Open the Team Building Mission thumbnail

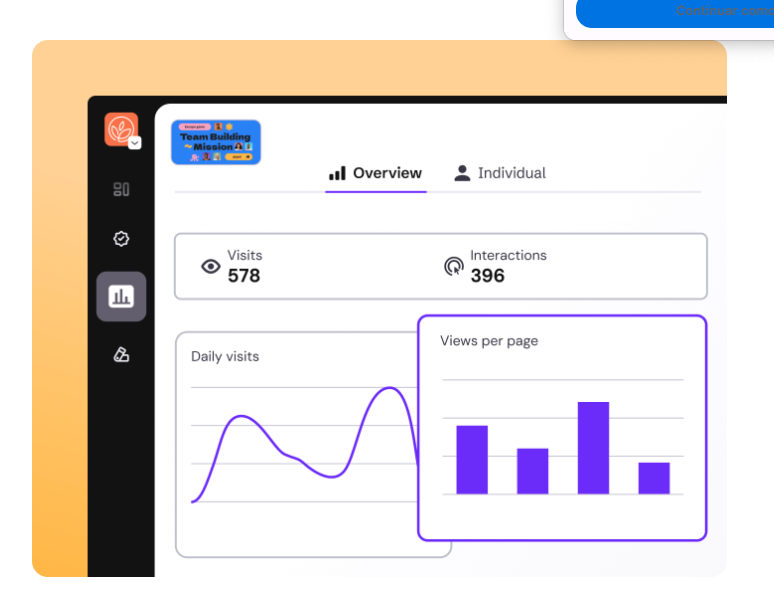tap(216, 142)
